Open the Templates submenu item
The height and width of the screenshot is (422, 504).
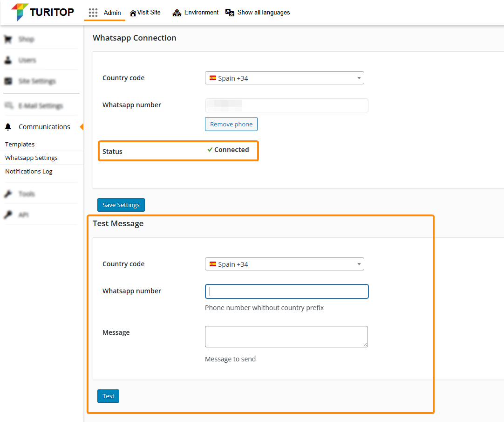point(20,145)
